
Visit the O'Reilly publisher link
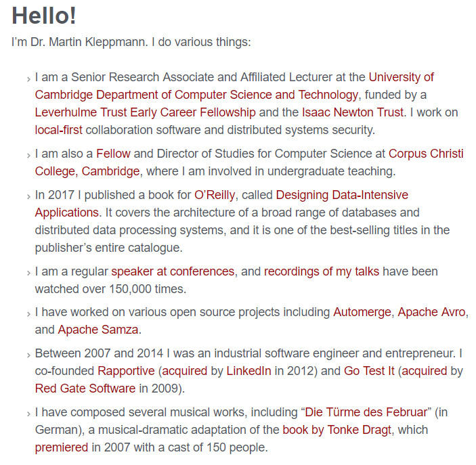tap(215, 195)
